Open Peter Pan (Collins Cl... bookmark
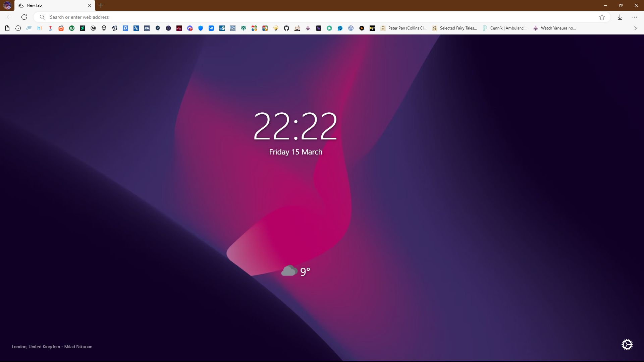 coord(404,28)
